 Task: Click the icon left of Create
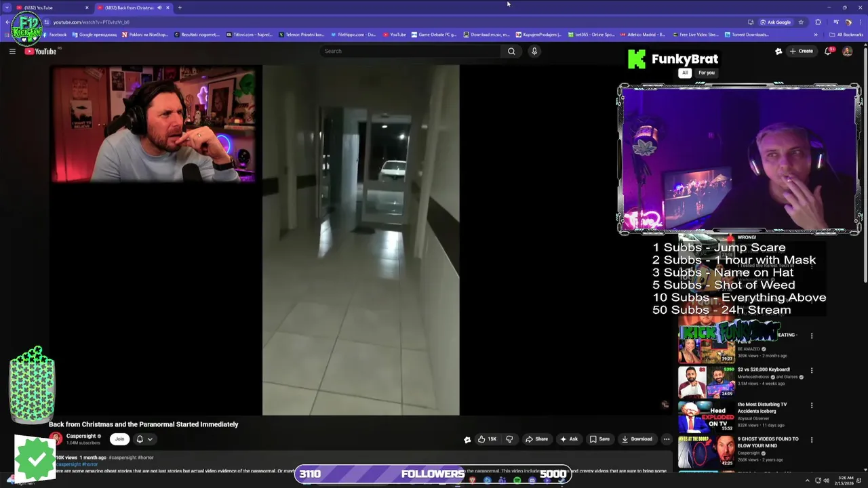[x=778, y=51]
